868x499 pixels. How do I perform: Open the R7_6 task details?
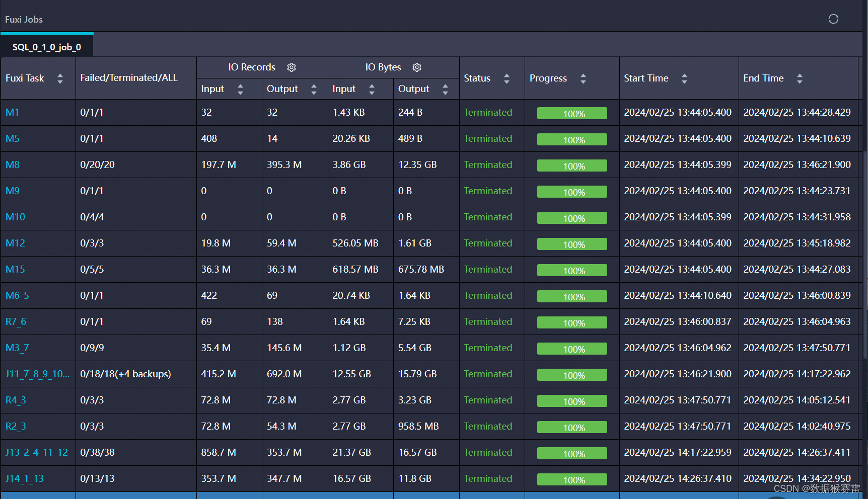[16, 321]
